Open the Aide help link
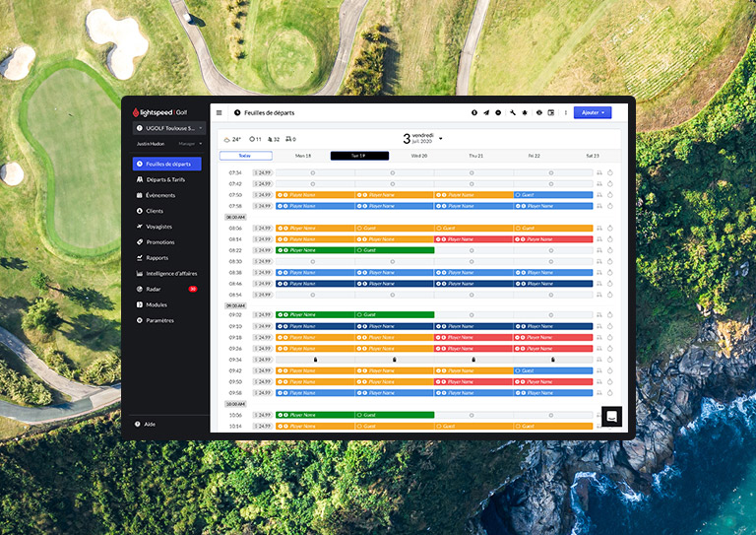756x535 pixels. [150, 424]
